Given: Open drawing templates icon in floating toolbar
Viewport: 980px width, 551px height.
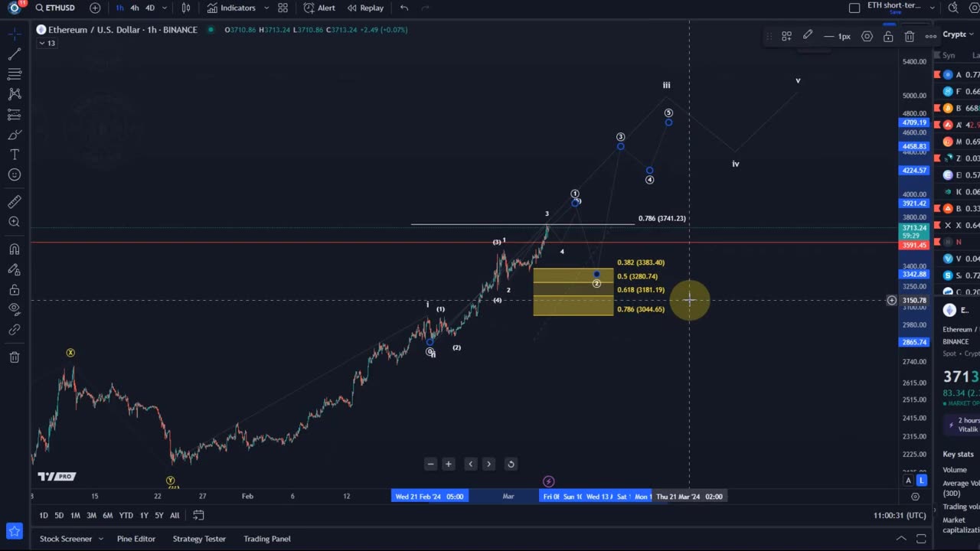Looking at the screenshot, I should [x=786, y=36].
